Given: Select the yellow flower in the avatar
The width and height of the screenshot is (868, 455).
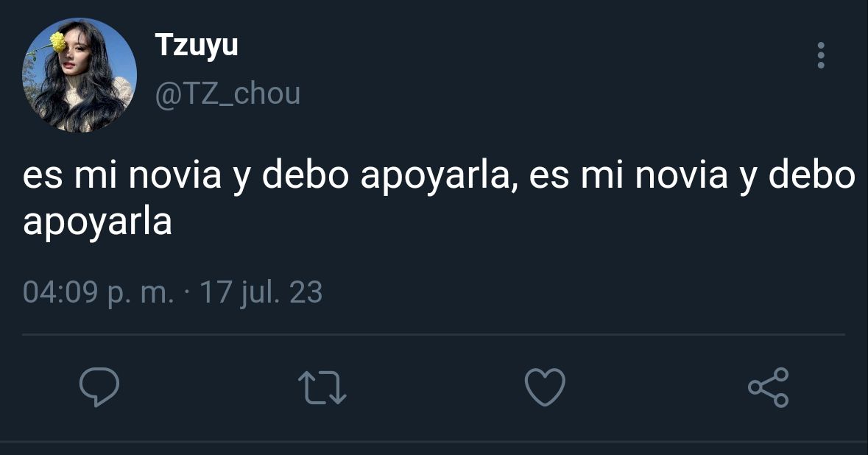Looking at the screenshot, I should pyautogui.click(x=57, y=42).
